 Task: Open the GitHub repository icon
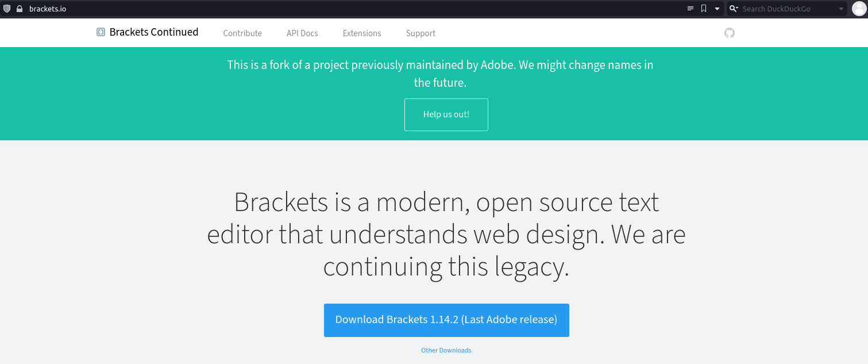coord(729,33)
